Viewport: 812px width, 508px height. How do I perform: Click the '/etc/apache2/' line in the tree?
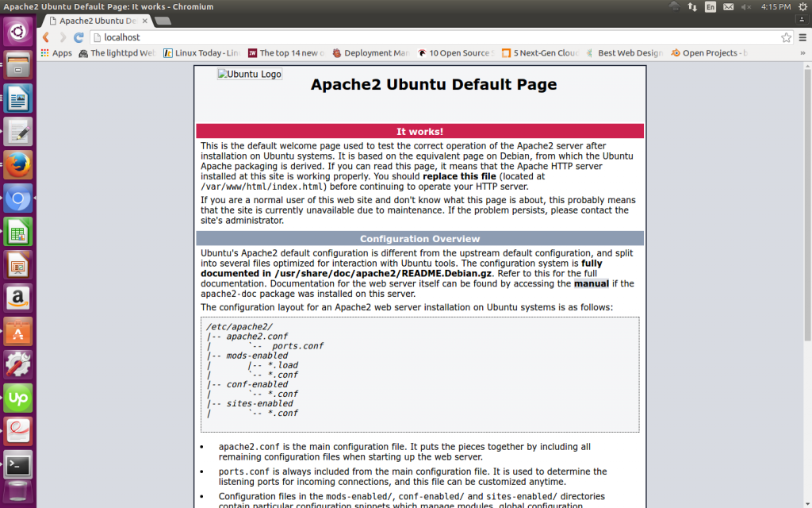point(239,326)
